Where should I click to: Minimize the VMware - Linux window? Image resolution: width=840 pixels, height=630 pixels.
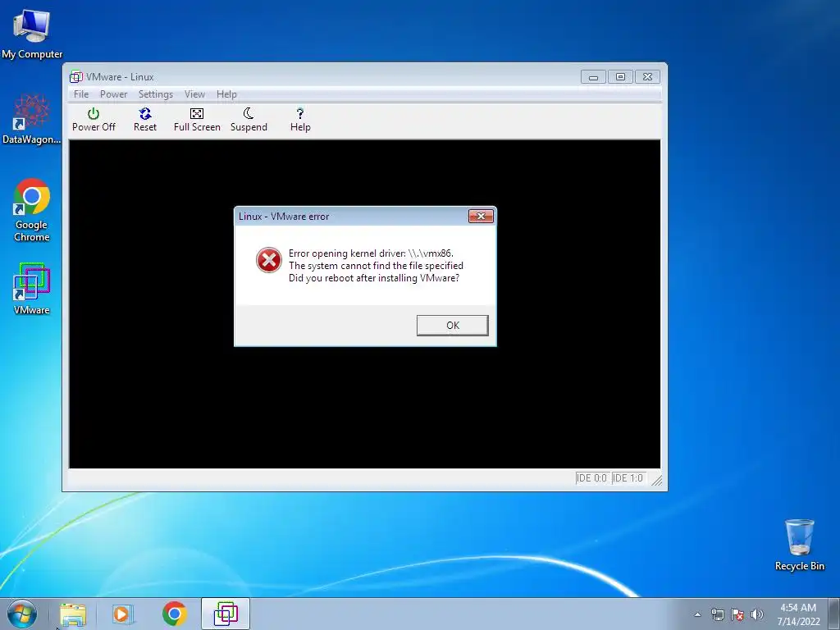(593, 77)
